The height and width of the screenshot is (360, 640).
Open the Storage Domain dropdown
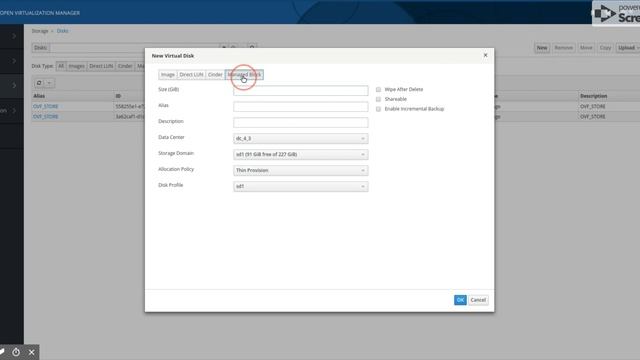click(x=300, y=154)
